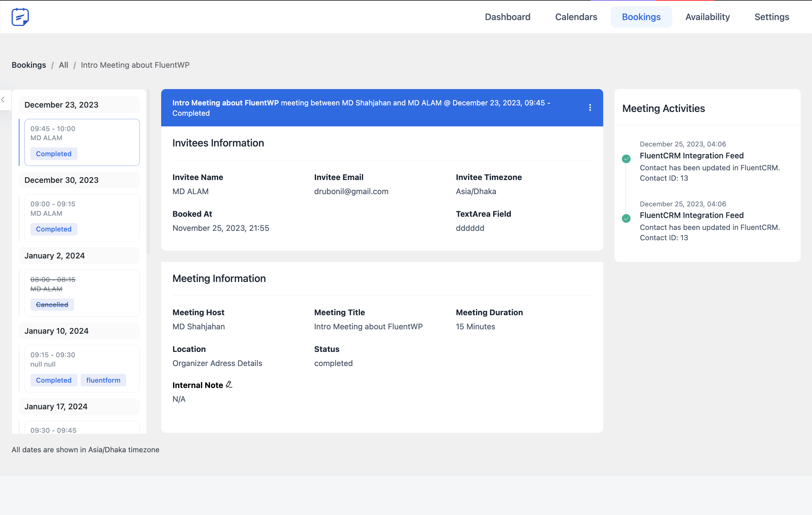812x515 pixels.
Task: Click the first FluentCRM feed green check icon
Action: [x=626, y=158]
